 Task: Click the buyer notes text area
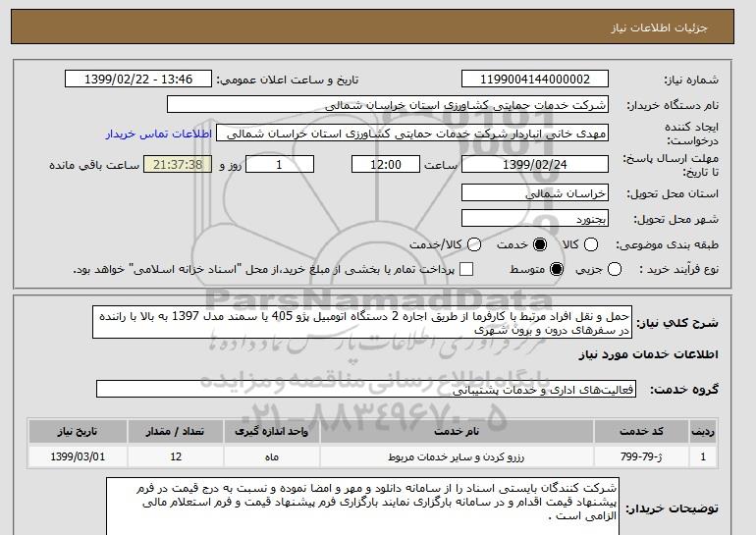click(362, 507)
